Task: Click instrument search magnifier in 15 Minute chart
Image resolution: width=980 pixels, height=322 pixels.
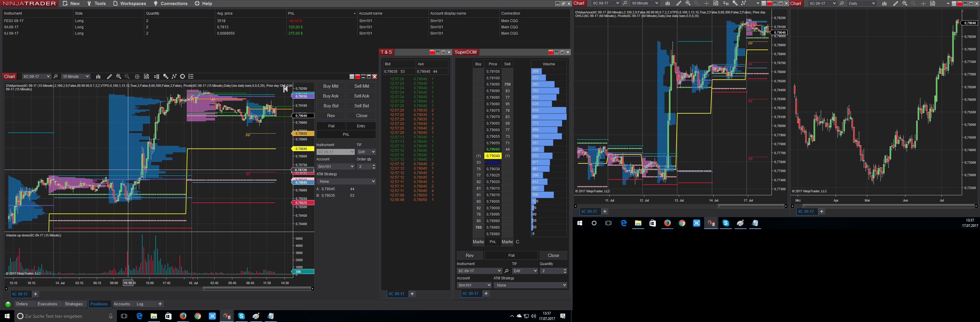Action: coord(55,76)
